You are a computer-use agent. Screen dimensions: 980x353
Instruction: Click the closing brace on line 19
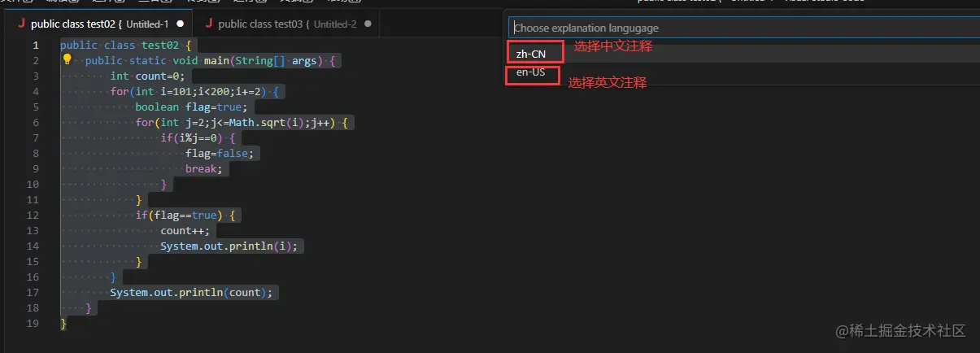(63, 323)
